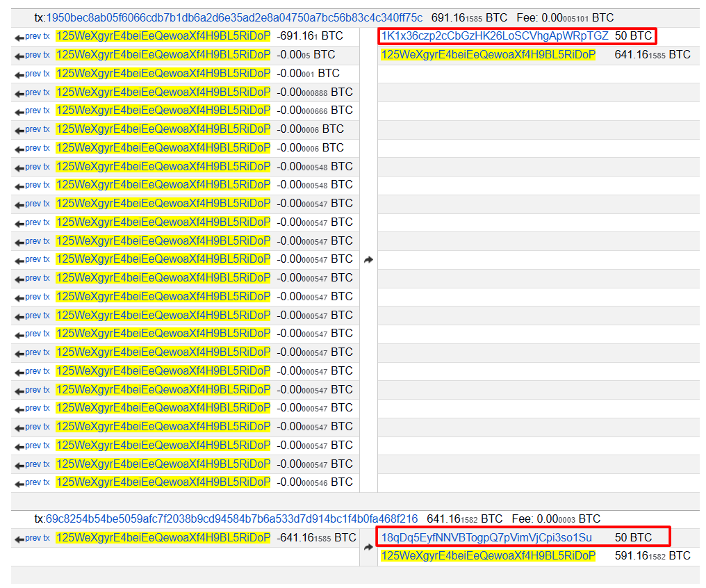706x588 pixels.
Task: Open input address in the -0.0005 BTC row
Action: pos(163,54)
